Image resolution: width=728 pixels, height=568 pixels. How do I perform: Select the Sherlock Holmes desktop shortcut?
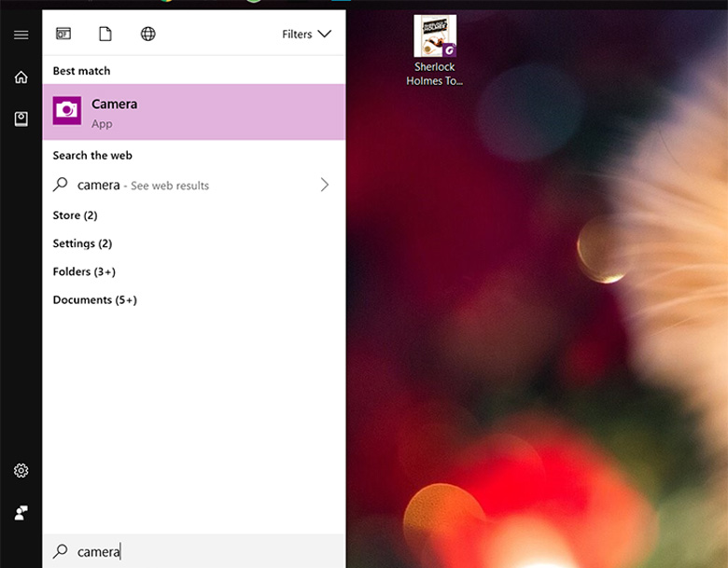point(435,50)
